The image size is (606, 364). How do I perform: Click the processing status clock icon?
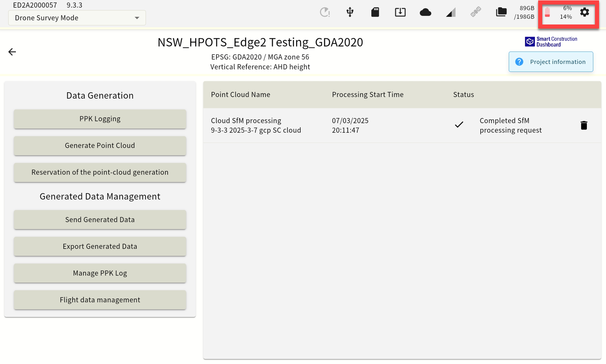point(324,12)
